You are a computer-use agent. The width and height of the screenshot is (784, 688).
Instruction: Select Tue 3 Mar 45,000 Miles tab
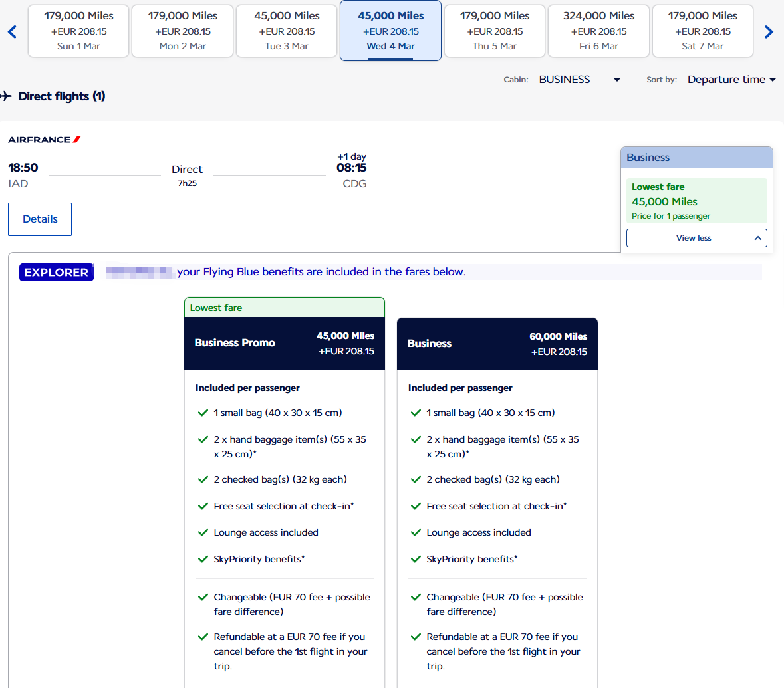287,31
